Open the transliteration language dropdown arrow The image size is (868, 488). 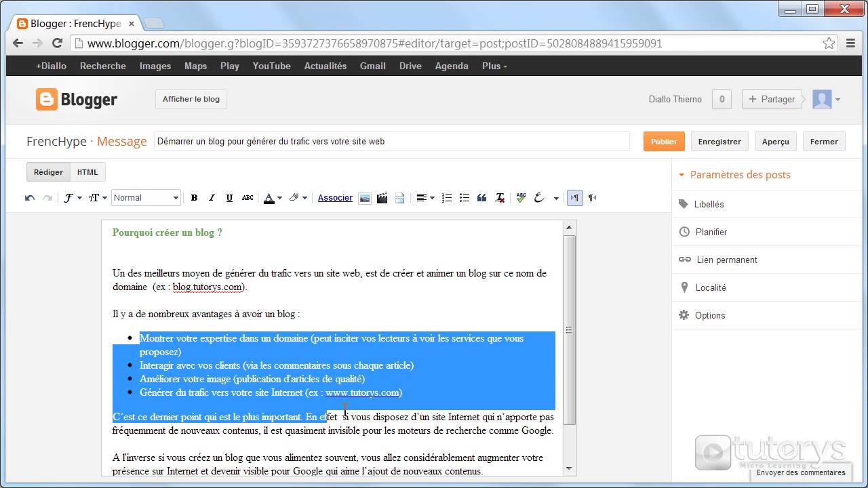[556, 199]
